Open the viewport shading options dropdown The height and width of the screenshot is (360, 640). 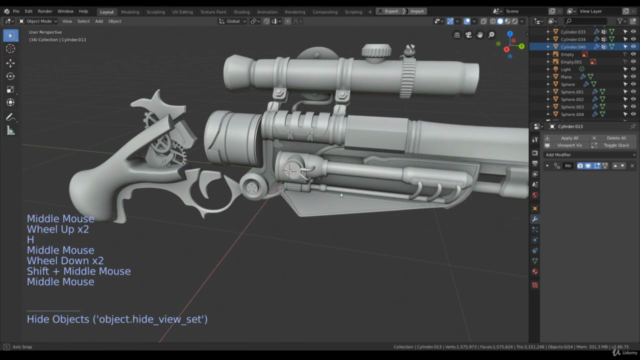[x=522, y=21]
